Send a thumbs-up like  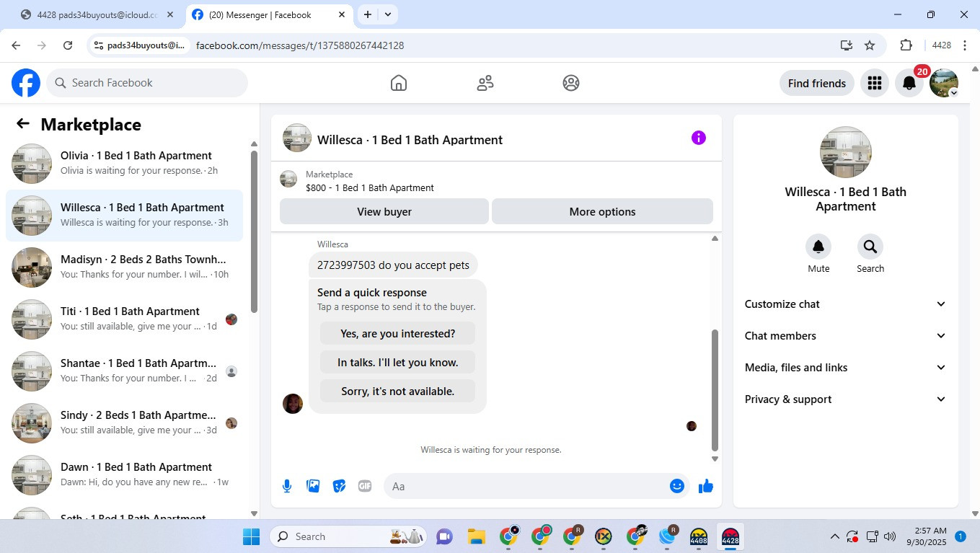coord(706,486)
